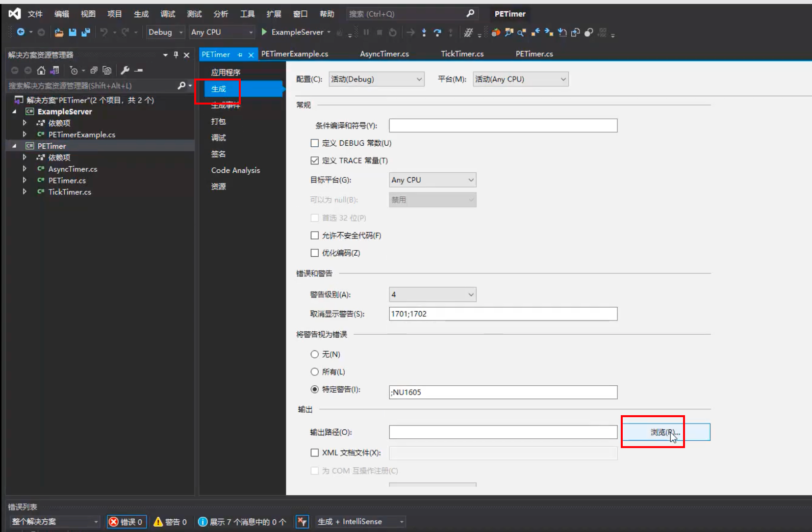Click the stop debugging square icon
This screenshot has width=812, height=532.
[x=380, y=32]
